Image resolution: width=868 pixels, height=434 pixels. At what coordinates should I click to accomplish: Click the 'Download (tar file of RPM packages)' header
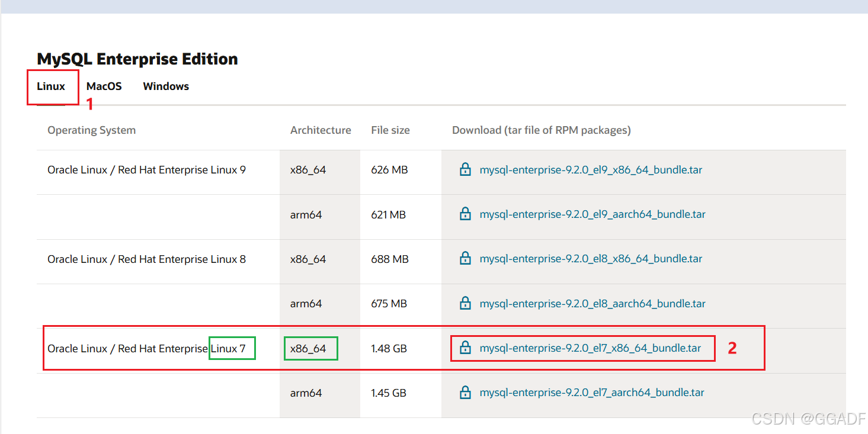pos(542,130)
